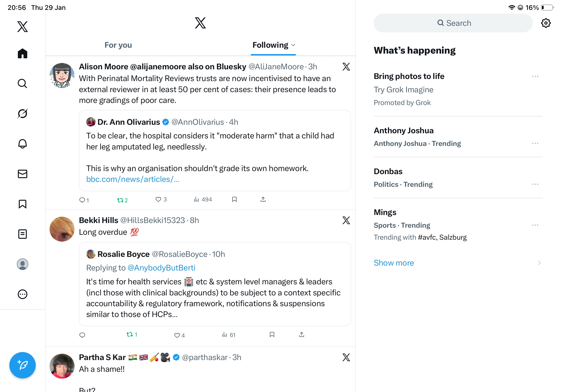Image resolution: width=561 pixels, height=392 pixels.
Task: Open the More menu in sidebar
Action: click(x=23, y=294)
